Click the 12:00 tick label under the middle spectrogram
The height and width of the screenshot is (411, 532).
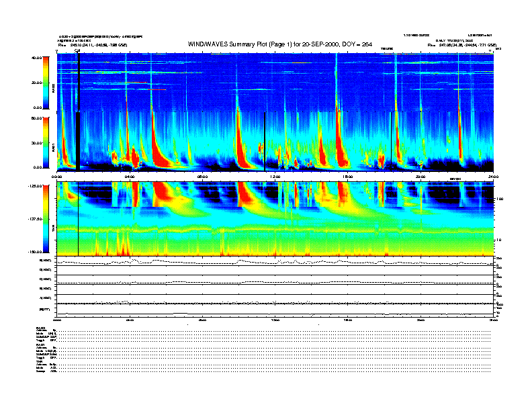275,177
